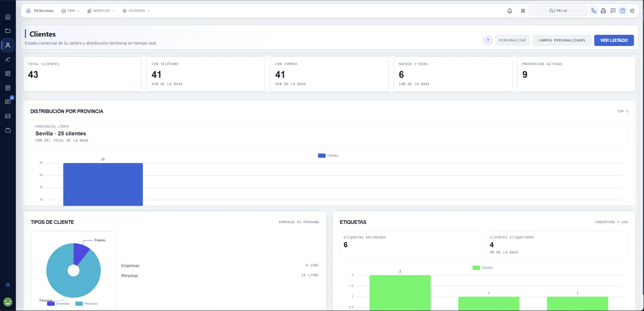Viewport: 644px width, 311px height.
Task: Click the green Etiquetas bar with value 2
Action: (400, 293)
